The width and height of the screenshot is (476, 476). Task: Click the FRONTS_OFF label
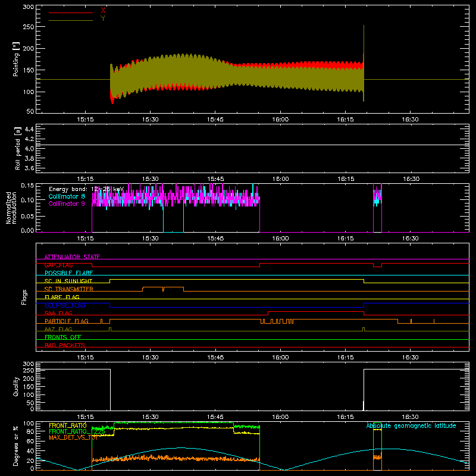point(63,337)
